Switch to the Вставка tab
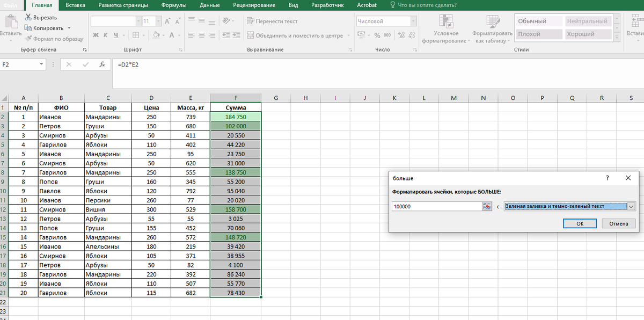The height and width of the screenshot is (320, 644). click(75, 5)
